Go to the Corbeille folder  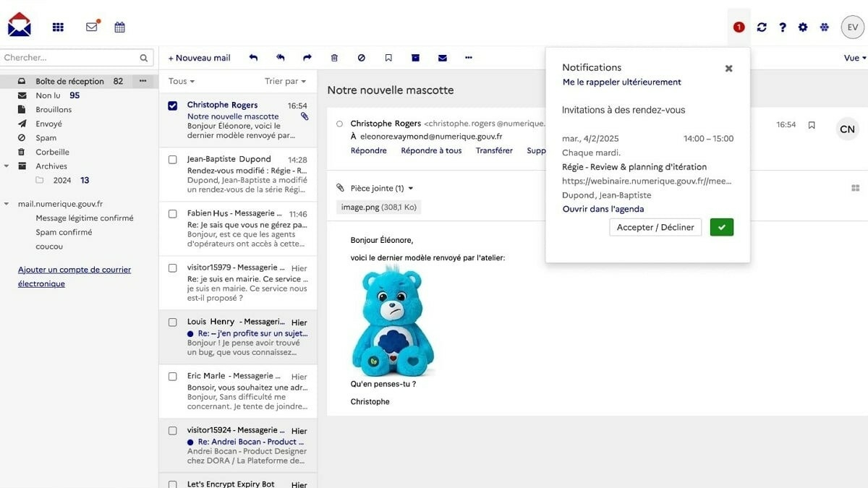53,152
